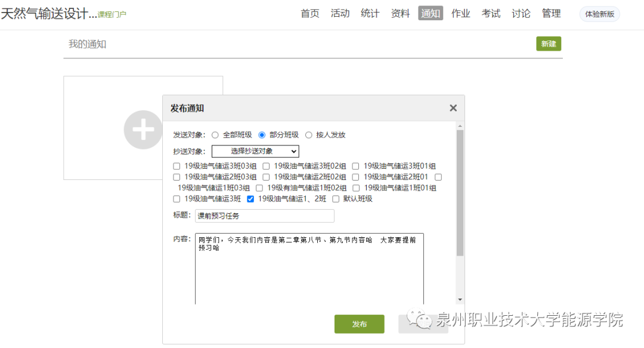Open the 考试 section

click(x=491, y=13)
